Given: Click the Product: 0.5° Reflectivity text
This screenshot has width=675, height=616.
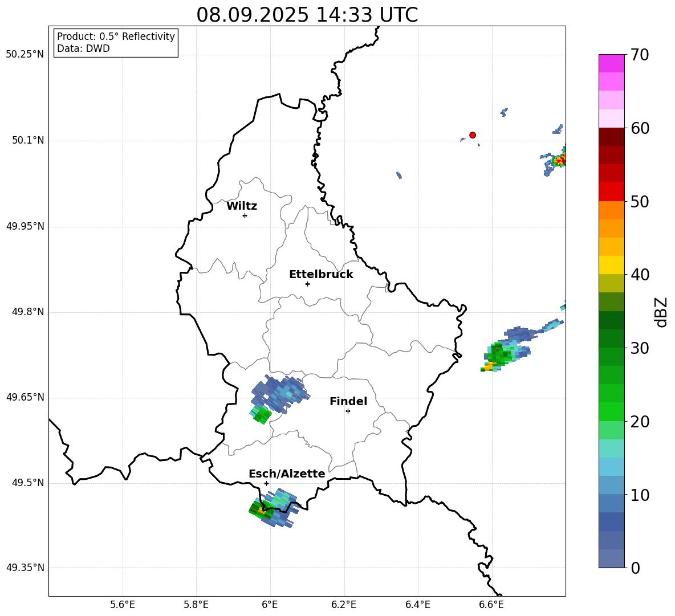Looking at the screenshot, I should [x=116, y=36].
